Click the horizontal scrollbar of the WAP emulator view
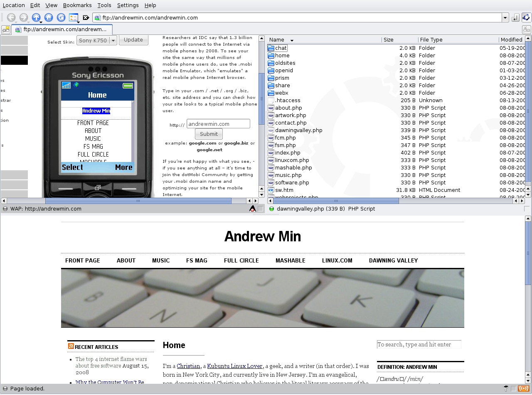Image resolution: width=532 pixels, height=395 pixels. 130,201
